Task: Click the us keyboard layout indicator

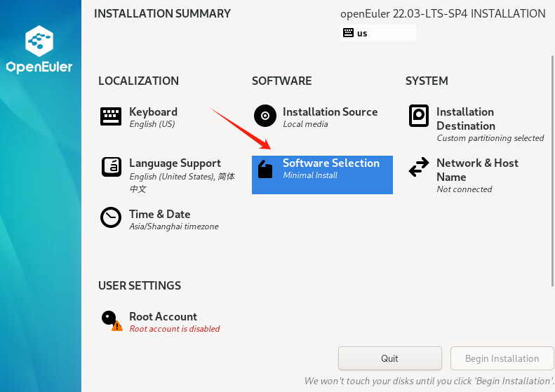Action: point(378,33)
